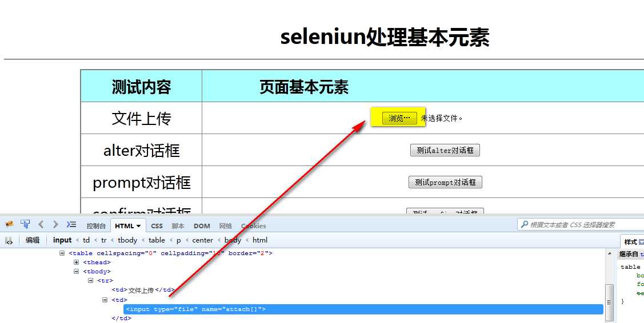Click the 页面基本元素 column header
This screenshot has height=323, width=644.
tap(304, 87)
